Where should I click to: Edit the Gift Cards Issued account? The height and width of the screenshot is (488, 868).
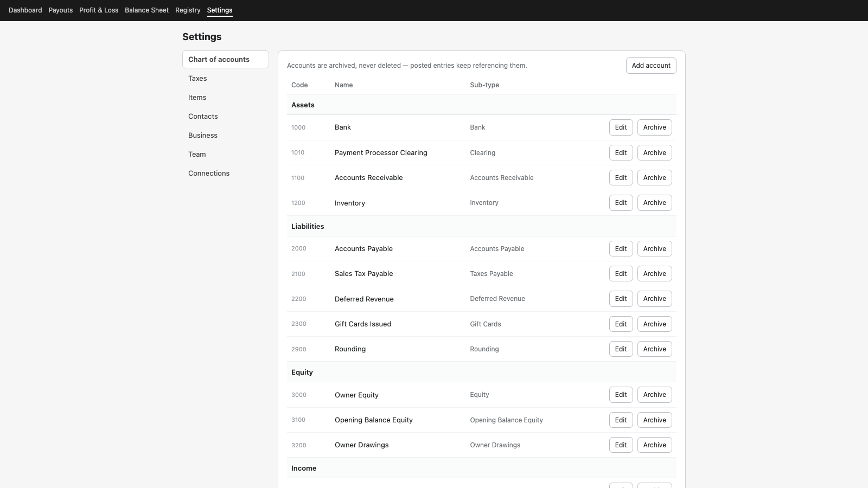[621, 324]
